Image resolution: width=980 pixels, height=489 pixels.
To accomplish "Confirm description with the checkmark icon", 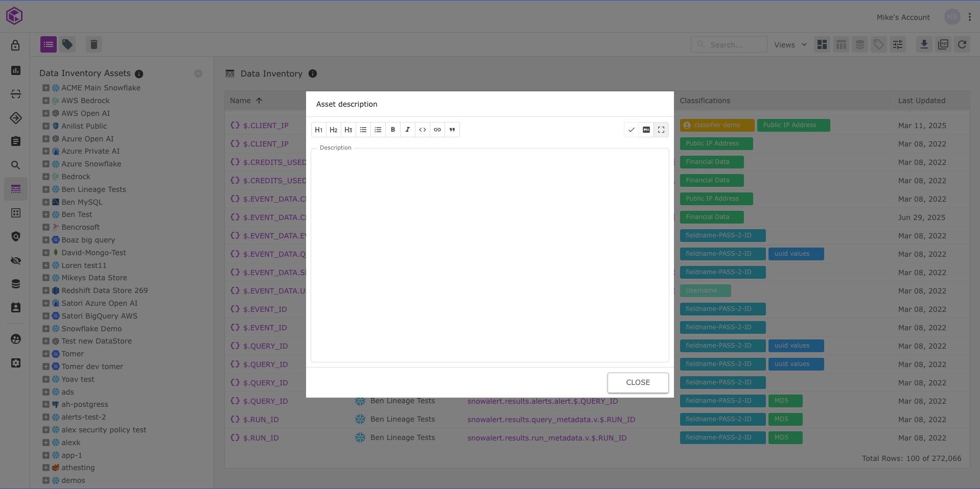I will coord(632,130).
